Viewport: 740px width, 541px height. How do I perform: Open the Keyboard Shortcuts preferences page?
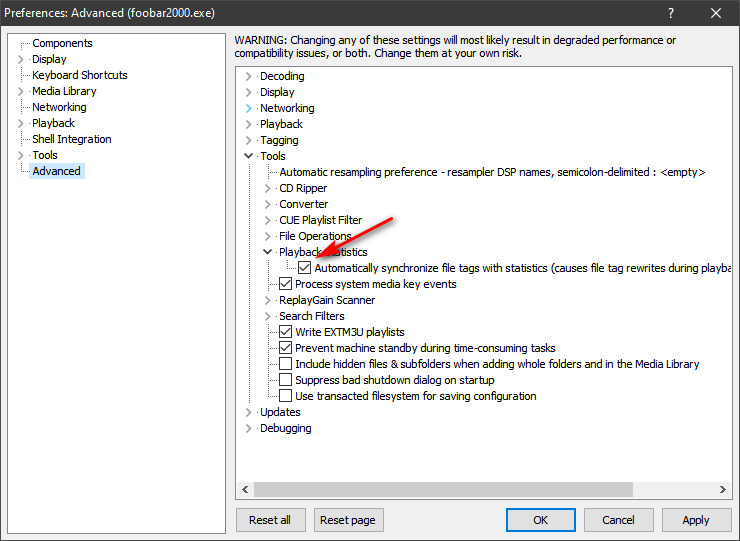click(80, 75)
